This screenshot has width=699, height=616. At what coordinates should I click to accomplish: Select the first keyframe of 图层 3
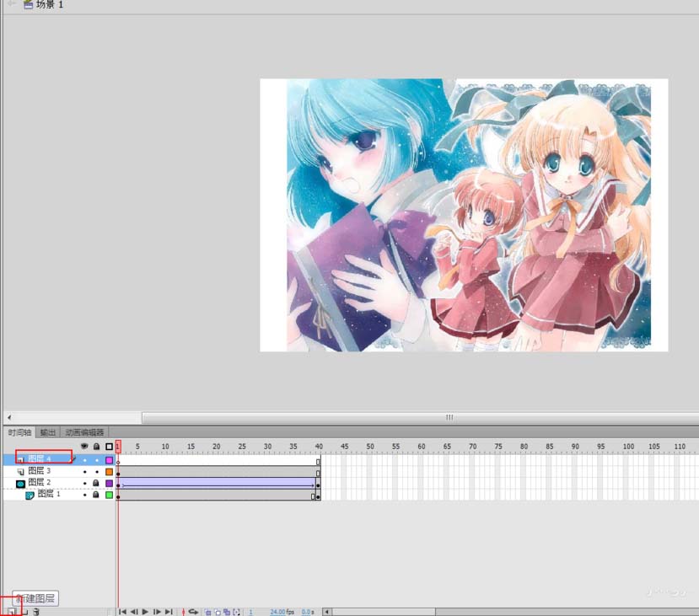(118, 472)
